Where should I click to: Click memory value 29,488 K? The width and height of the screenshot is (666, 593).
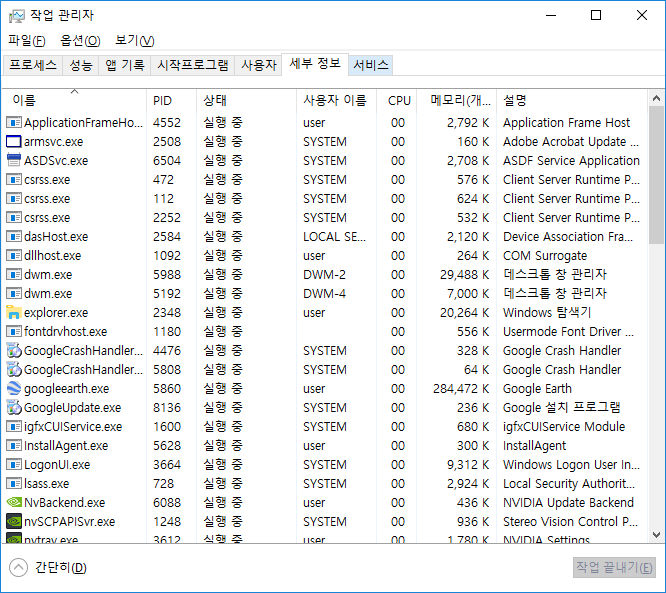click(464, 274)
